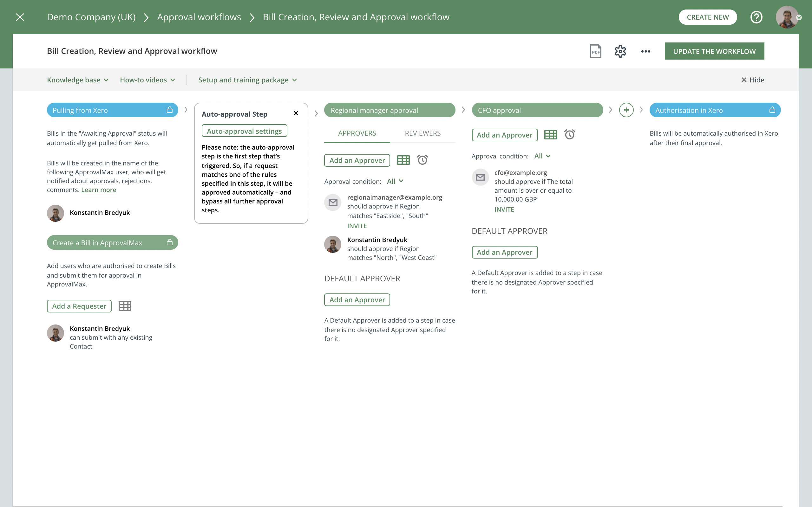The width and height of the screenshot is (812, 507).
Task: Close the Auto-approval Step panel
Action: coord(296,113)
